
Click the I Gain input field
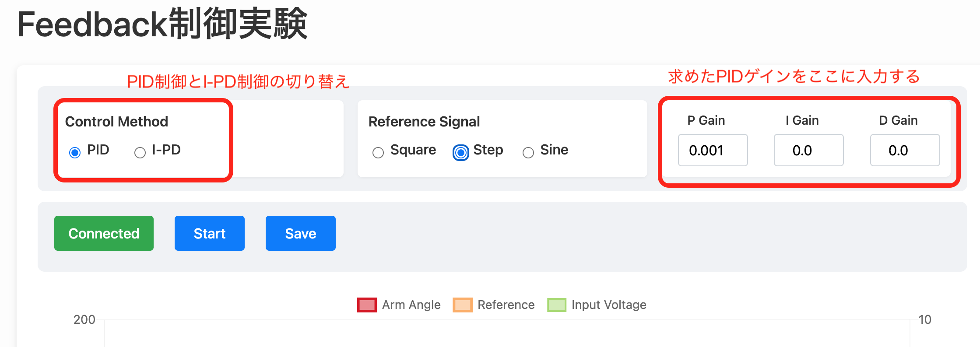point(809,150)
